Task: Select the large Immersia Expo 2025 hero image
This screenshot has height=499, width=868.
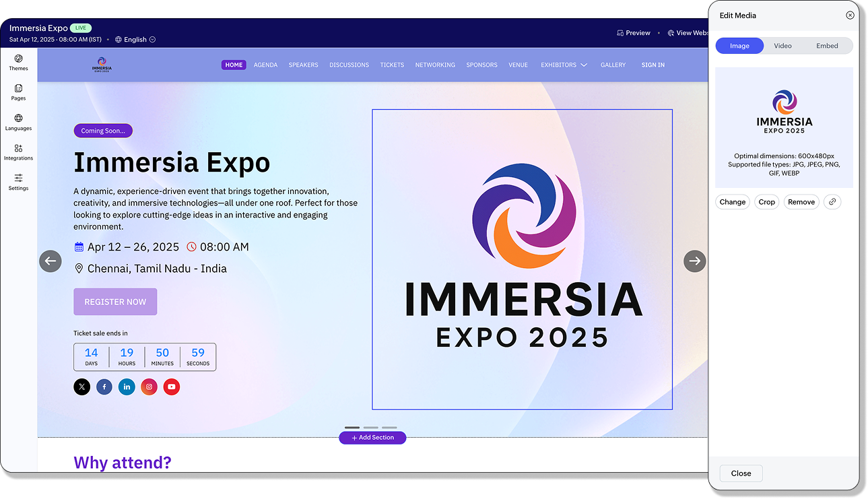Action: pos(523,259)
